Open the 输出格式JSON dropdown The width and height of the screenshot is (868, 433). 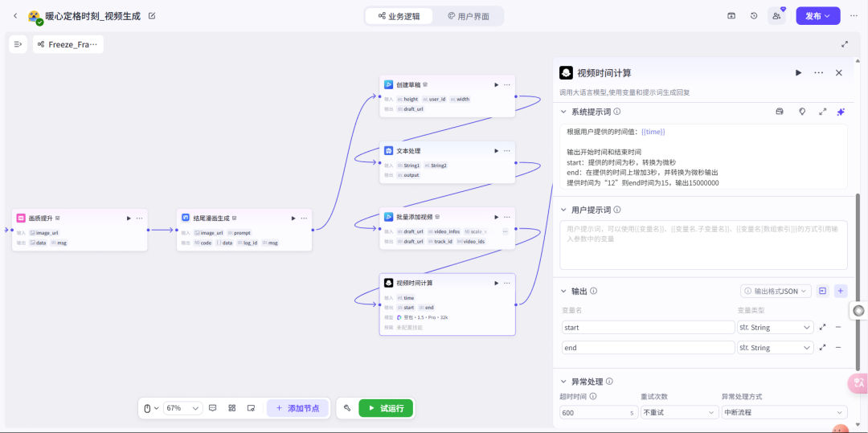[776, 291]
